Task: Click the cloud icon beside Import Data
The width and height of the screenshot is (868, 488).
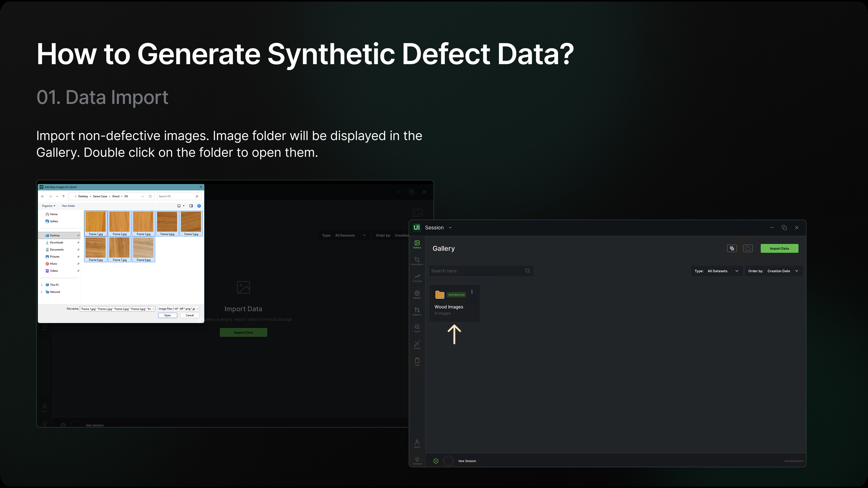Action: click(748, 249)
